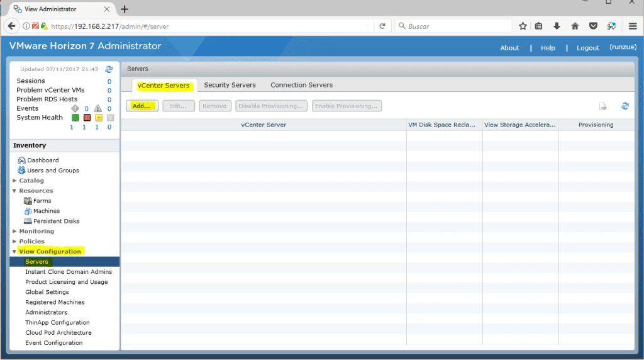Viewport: 644px width, 360px height.
Task: Click the Events warning triangle icon
Action: click(97, 108)
